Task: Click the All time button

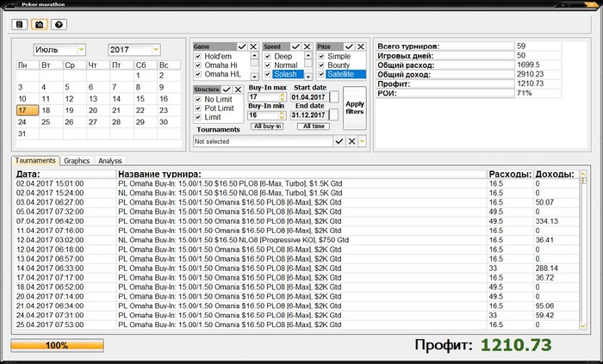Action: click(x=314, y=126)
